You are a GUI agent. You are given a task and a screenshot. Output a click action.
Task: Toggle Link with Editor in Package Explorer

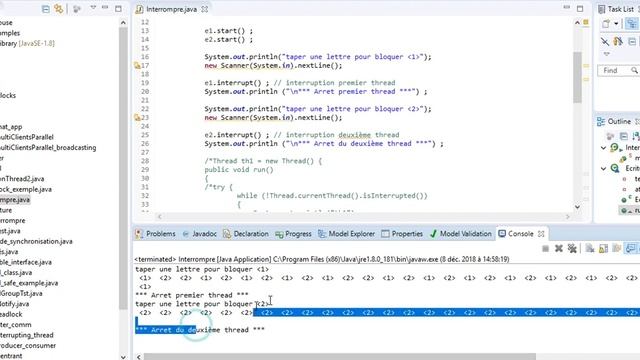click(x=59, y=9)
